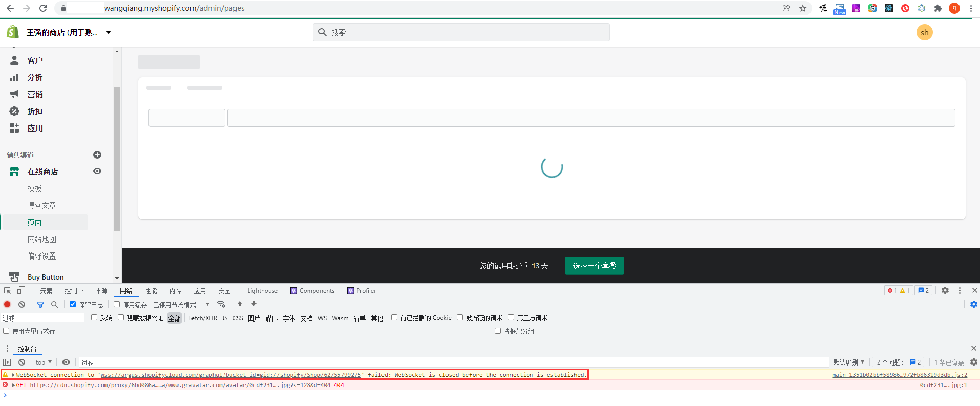Show console sidebar icon
This screenshot has width=980, height=406.
click(7, 362)
